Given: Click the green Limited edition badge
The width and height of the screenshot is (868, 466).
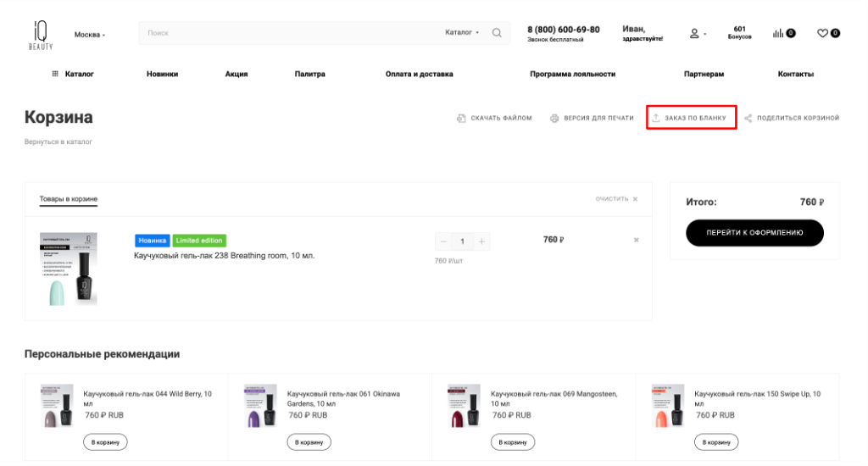Looking at the screenshot, I should [199, 240].
